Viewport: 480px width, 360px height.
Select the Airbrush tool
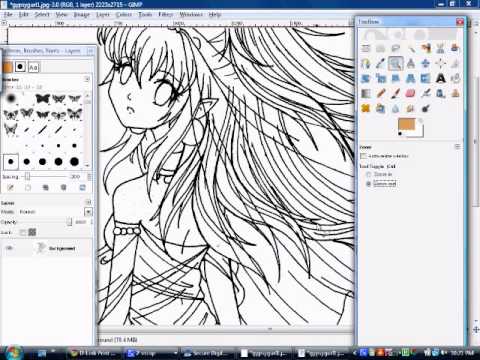point(425,93)
